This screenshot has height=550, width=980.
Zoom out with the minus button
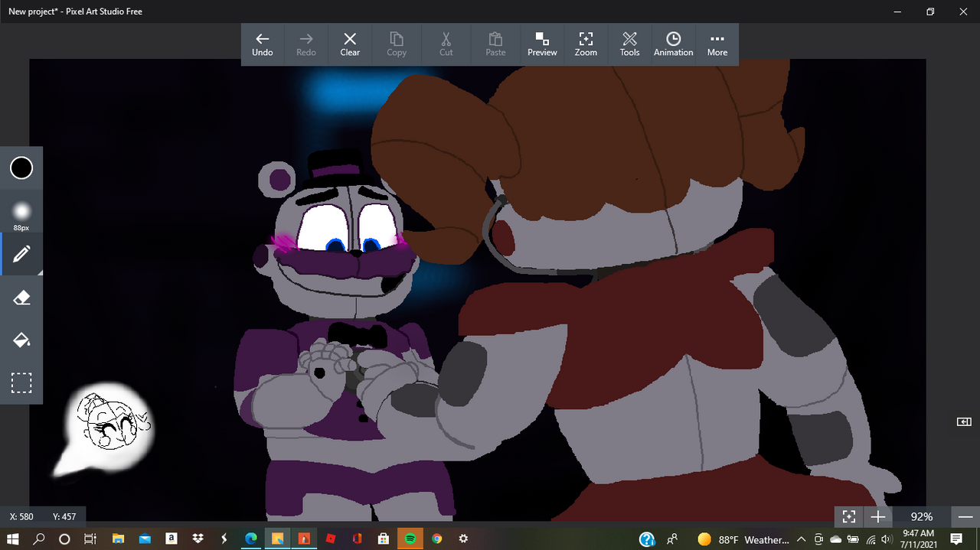coord(965,516)
